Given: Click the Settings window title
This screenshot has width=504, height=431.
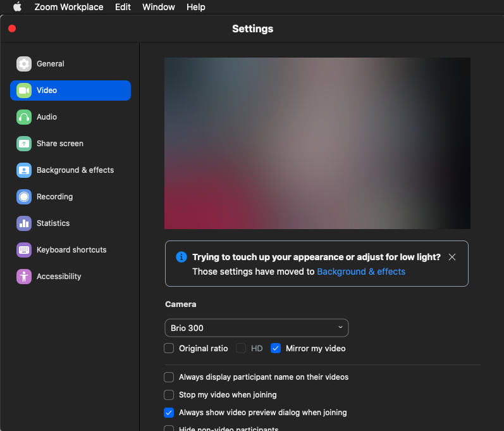Looking at the screenshot, I should pyautogui.click(x=253, y=28).
